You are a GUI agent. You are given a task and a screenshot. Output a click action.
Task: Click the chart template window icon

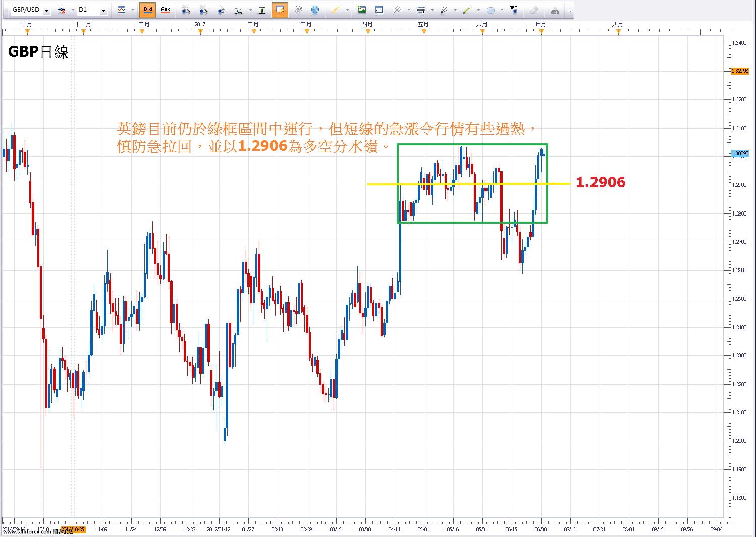[380, 10]
